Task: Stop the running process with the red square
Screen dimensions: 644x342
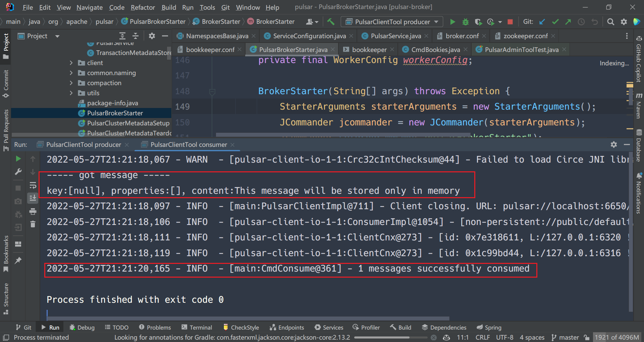Action: click(510, 22)
